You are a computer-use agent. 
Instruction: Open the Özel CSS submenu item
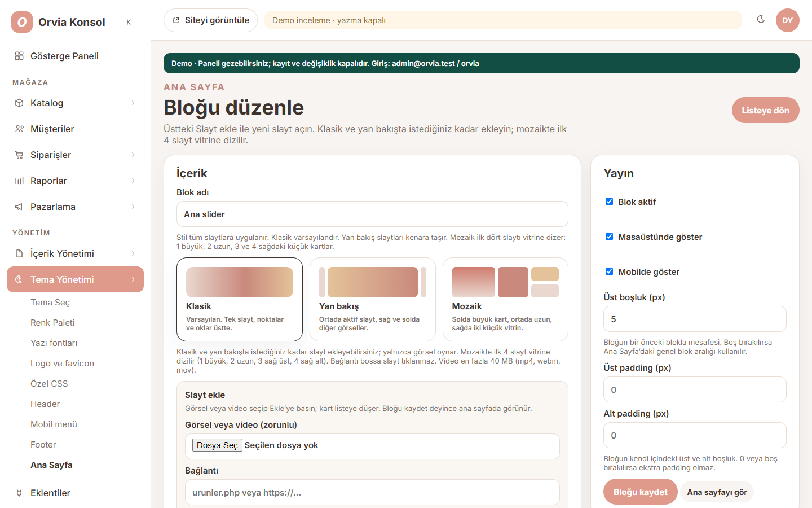pyautogui.click(x=49, y=384)
